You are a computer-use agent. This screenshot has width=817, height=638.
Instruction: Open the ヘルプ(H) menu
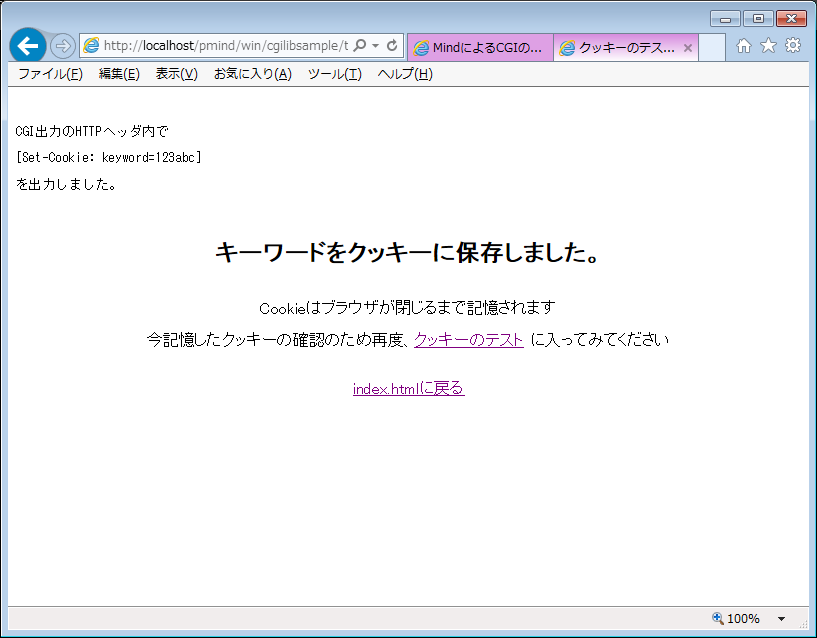pyautogui.click(x=405, y=74)
